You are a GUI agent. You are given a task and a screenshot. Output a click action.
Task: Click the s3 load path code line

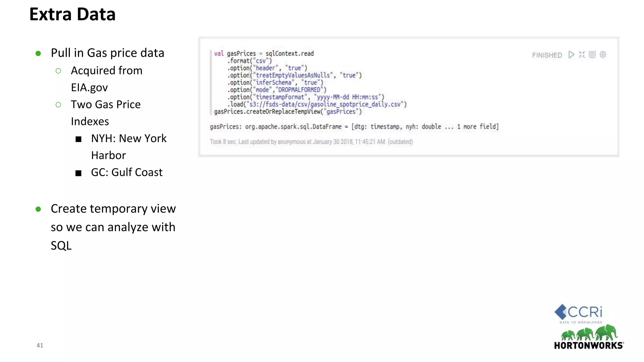(x=317, y=104)
